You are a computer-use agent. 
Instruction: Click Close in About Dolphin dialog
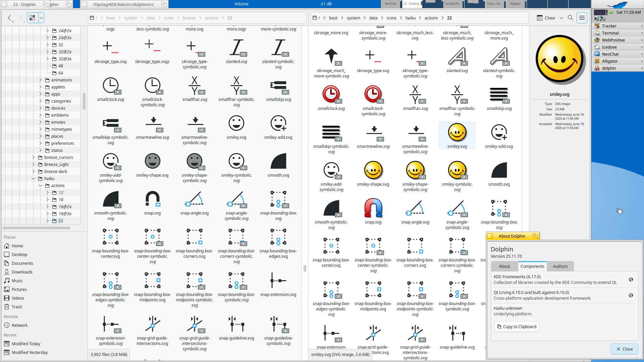point(624,349)
